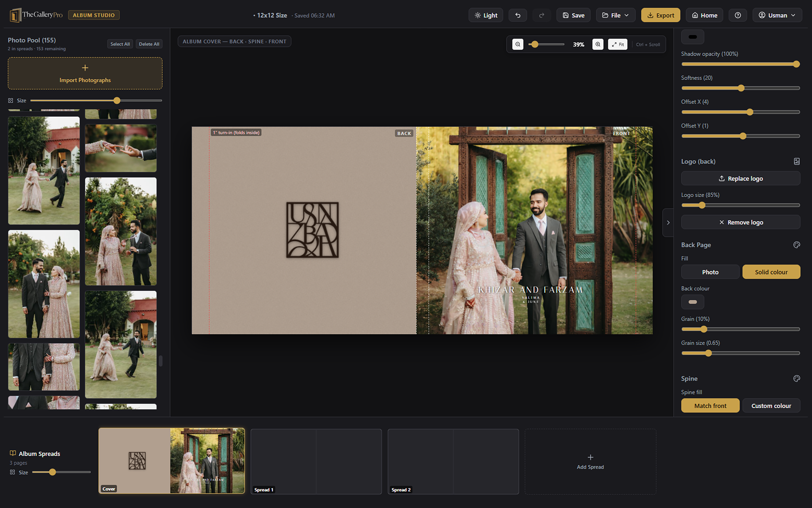Click the KHIZAR AND FARZAM cover title
Viewport: 812px width, 508px height.
point(531,290)
